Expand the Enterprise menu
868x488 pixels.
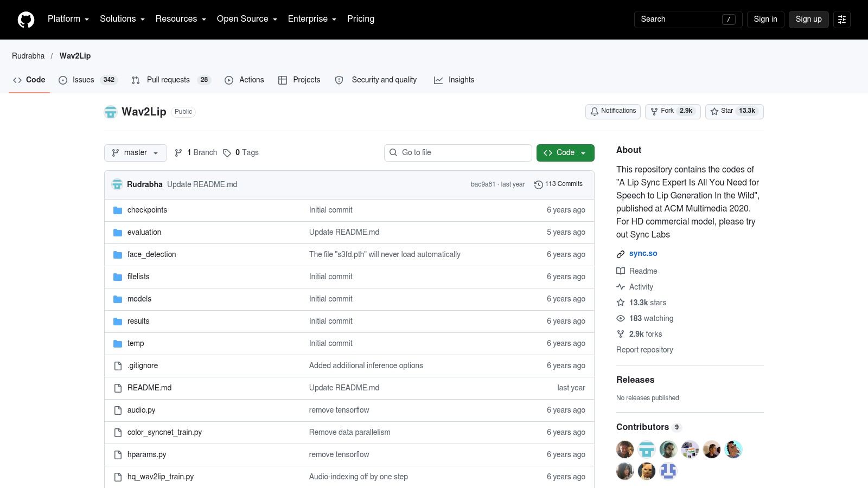312,19
